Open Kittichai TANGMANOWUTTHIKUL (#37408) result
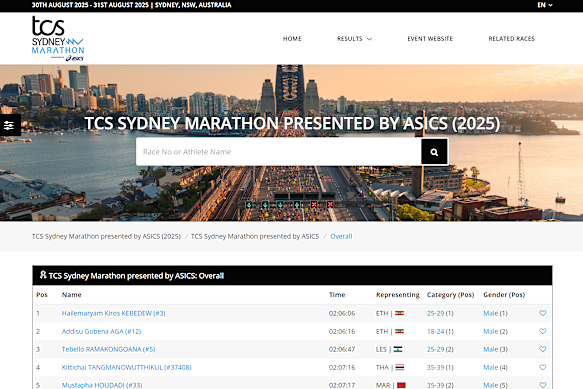 point(126,367)
